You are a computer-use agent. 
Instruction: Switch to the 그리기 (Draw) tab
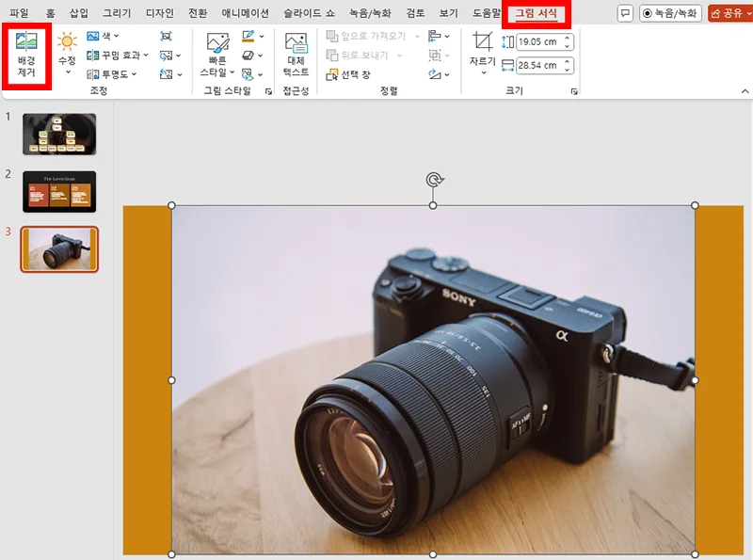pos(117,13)
